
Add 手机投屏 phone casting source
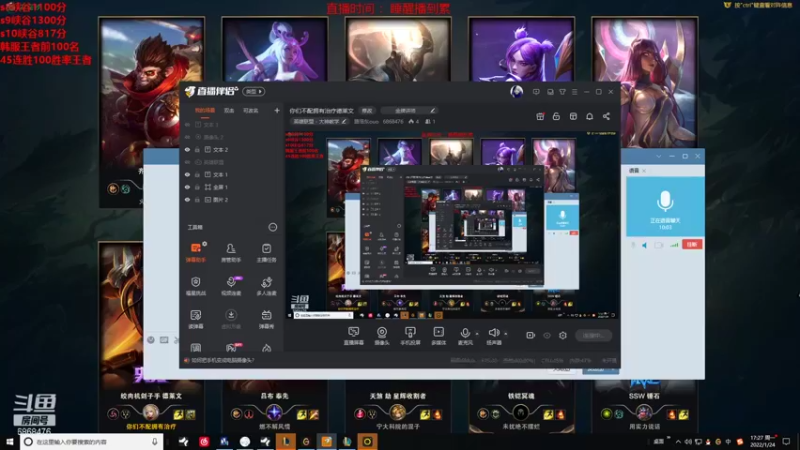click(410, 336)
